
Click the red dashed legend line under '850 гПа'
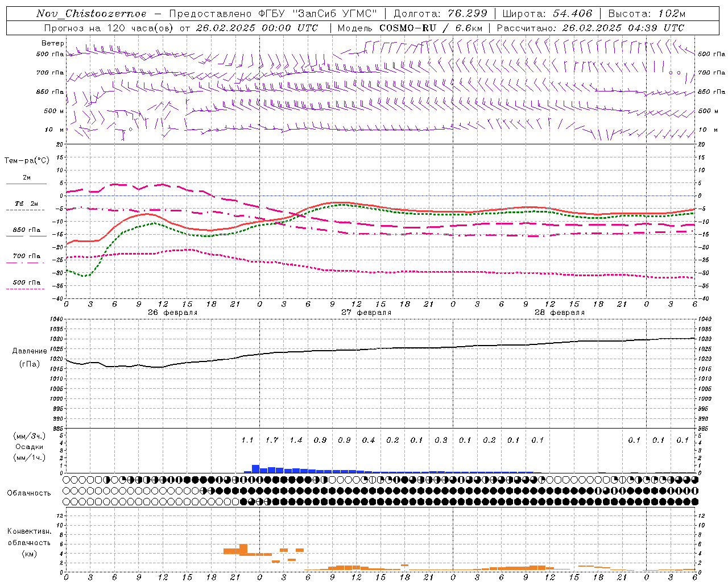[x=26, y=236]
